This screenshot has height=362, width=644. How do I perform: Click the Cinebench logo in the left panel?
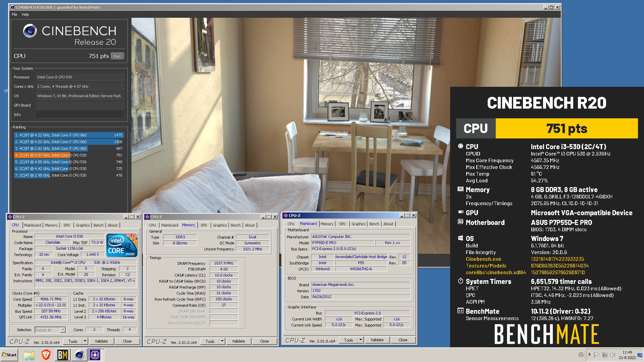(30, 31)
